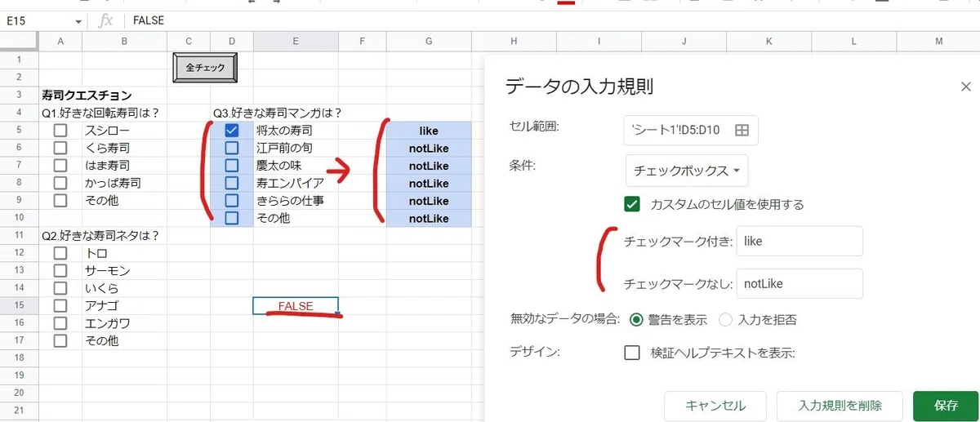Select the 警告を表示 radio button
980x422 pixels.
tap(638, 319)
